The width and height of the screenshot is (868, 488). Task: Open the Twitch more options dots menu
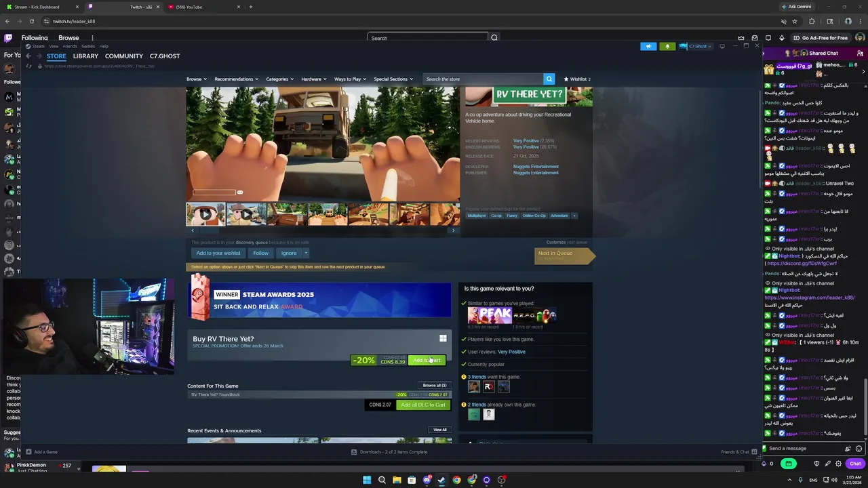tap(92, 38)
